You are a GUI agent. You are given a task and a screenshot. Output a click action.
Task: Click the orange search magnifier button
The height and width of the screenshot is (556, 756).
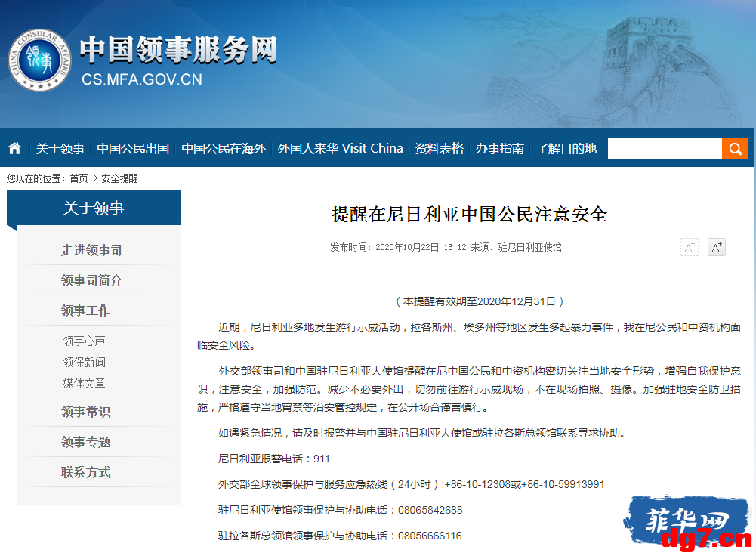[735, 149]
